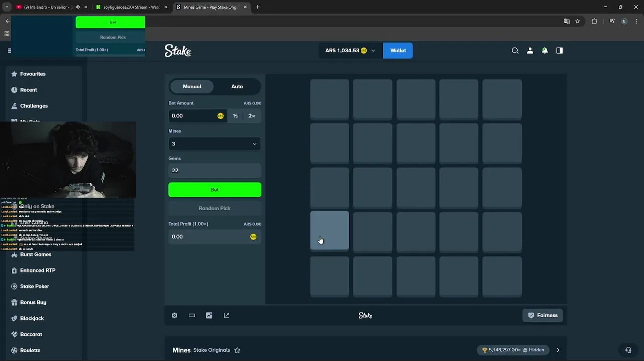Viewport: 644px width, 361px height.
Task: Mute the Malandro YouTube tab audio
Action: (x=77, y=7)
